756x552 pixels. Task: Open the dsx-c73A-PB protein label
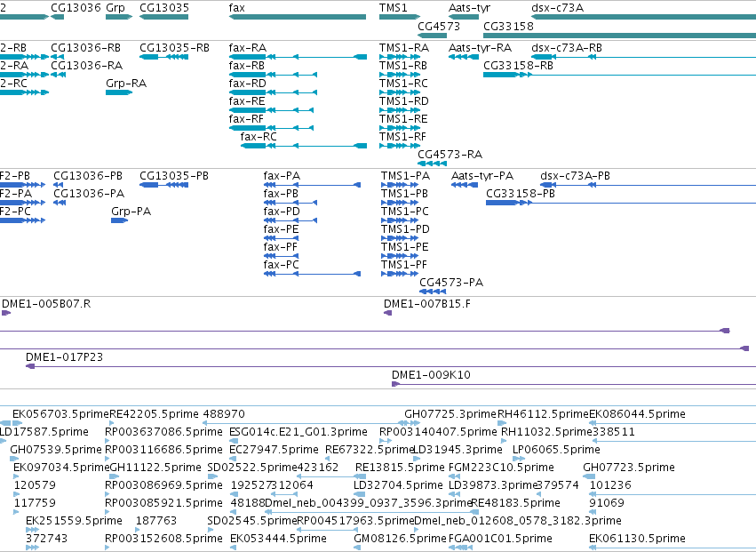[575, 176]
